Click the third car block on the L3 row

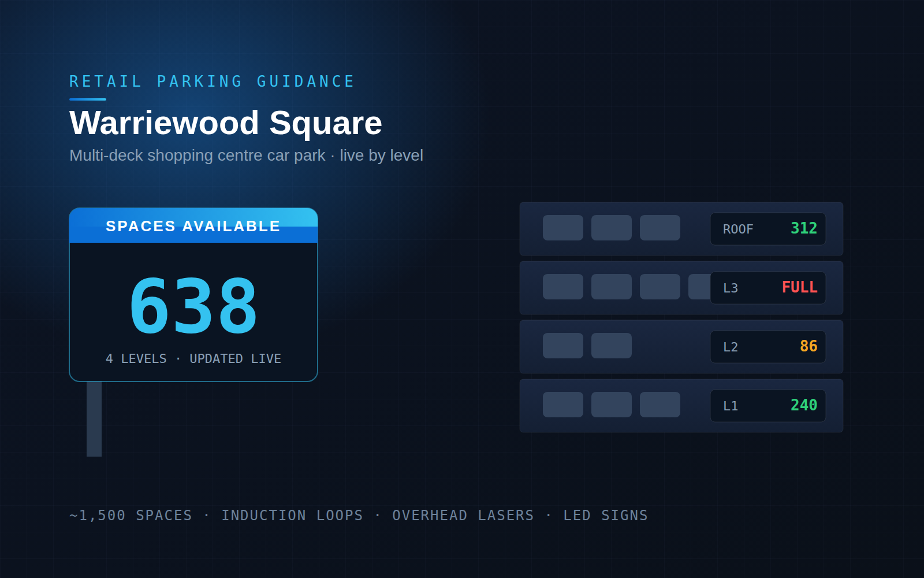660,287
